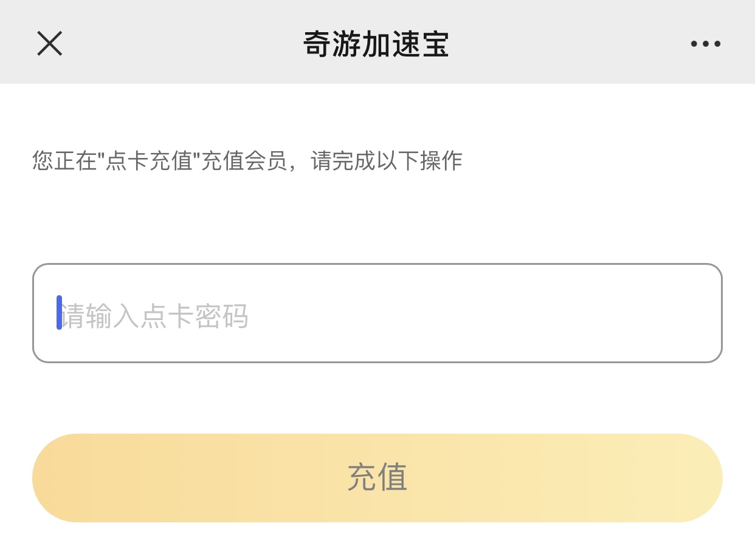Image resolution: width=755 pixels, height=560 pixels.
Task: Open the overflow menu icon beside the title
Action: [x=705, y=43]
